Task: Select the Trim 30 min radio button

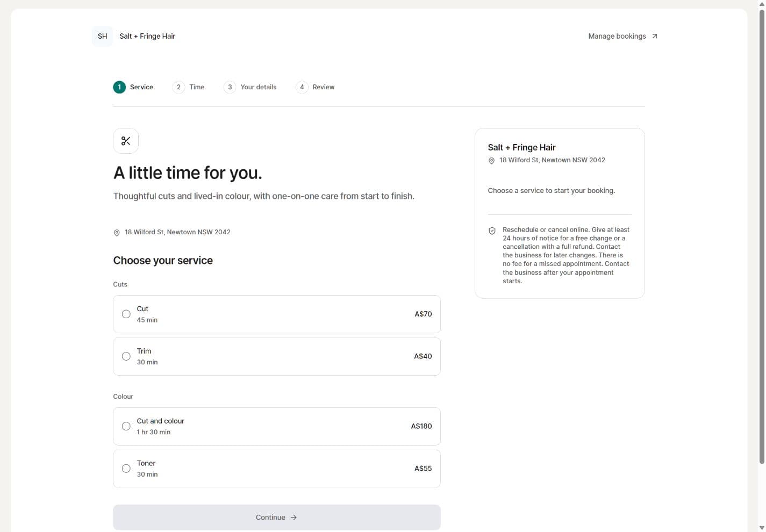Action: point(126,356)
